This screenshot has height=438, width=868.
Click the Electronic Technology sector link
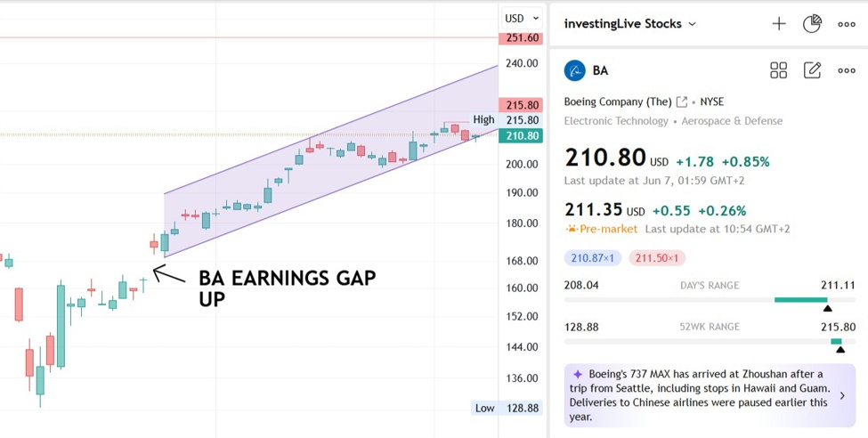tap(616, 121)
